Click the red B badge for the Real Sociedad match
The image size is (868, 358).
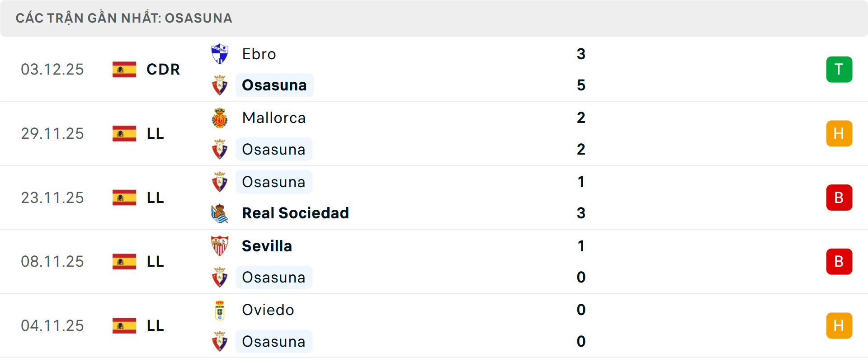click(x=839, y=198)
